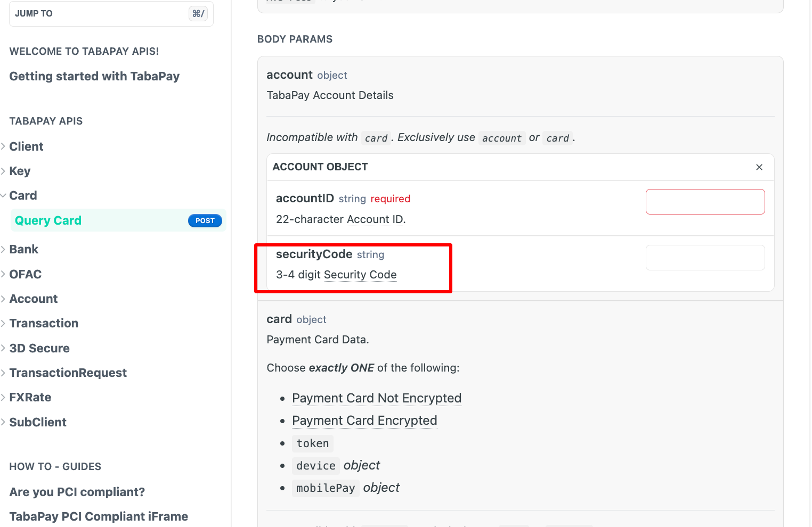Open Payment Card Encrypted link

pyautogui.click(x=364, y=421)
